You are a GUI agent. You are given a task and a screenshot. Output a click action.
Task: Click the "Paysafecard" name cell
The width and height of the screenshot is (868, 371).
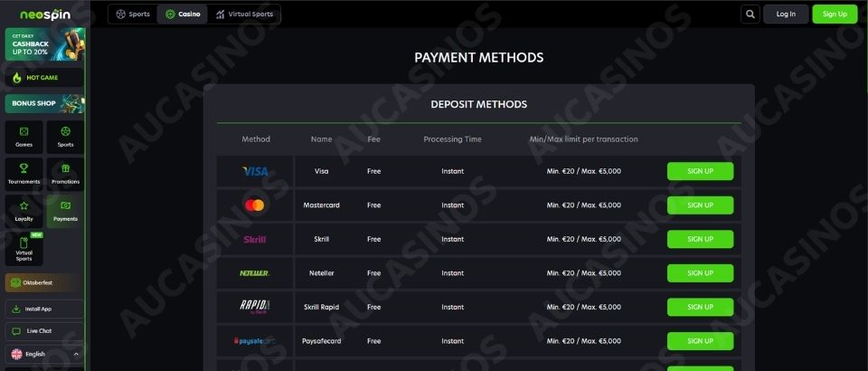(322, 341)
